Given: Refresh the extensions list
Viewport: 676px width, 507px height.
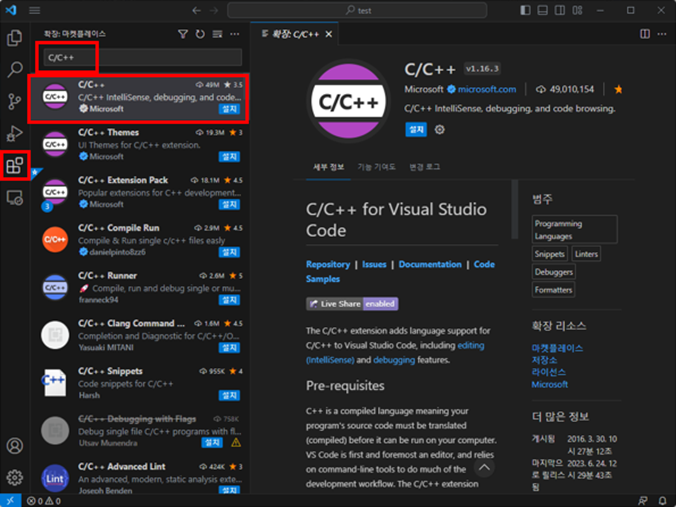Looking at the screenshot, I should (x=200, y=34).
